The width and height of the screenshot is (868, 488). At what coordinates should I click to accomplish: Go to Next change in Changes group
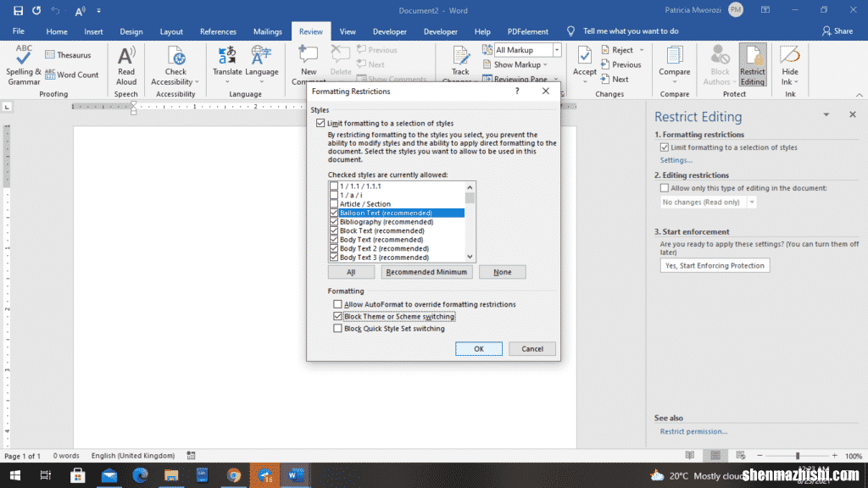click(x=615, y=79)
